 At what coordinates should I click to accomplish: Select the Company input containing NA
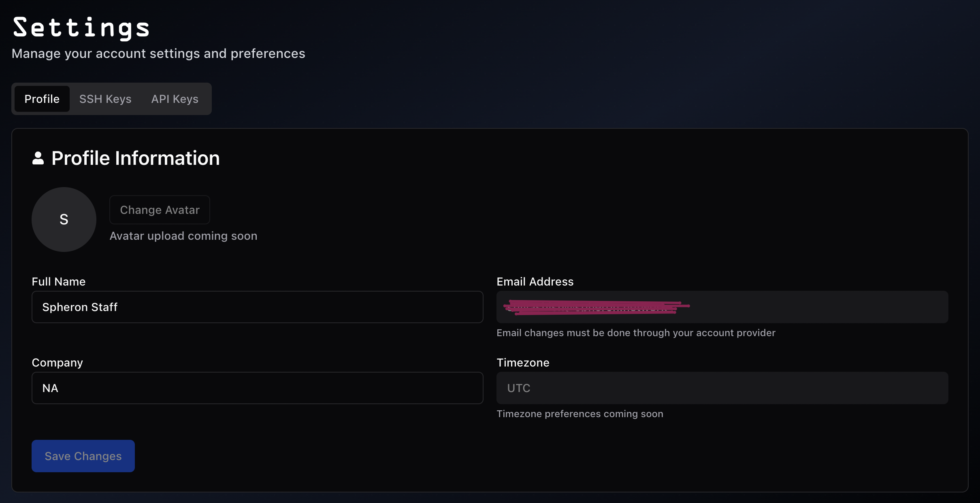pos(257,388)
